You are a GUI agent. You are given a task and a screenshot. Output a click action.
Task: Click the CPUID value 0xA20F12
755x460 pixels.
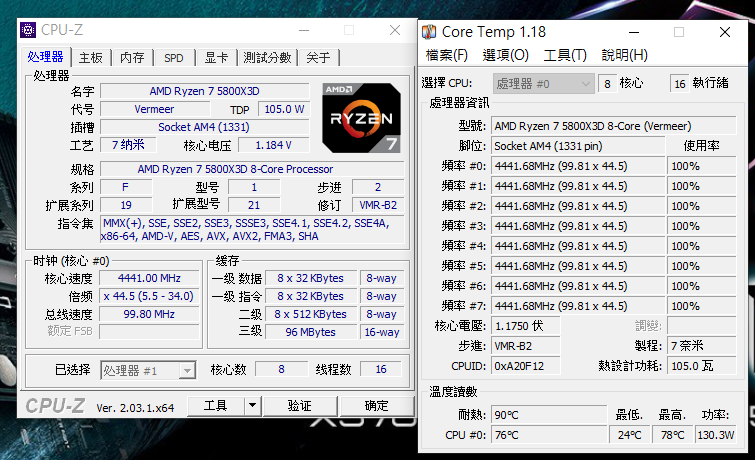coord(526,366)
